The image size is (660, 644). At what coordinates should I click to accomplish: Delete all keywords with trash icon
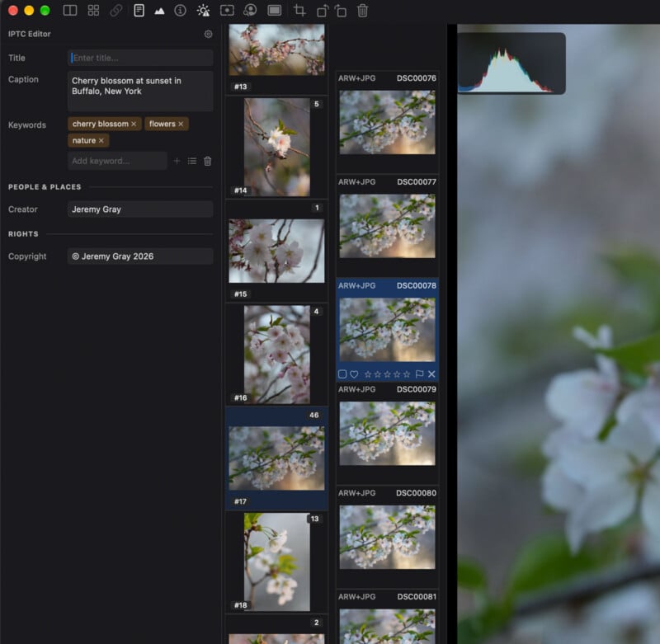[x=208, y=161]
